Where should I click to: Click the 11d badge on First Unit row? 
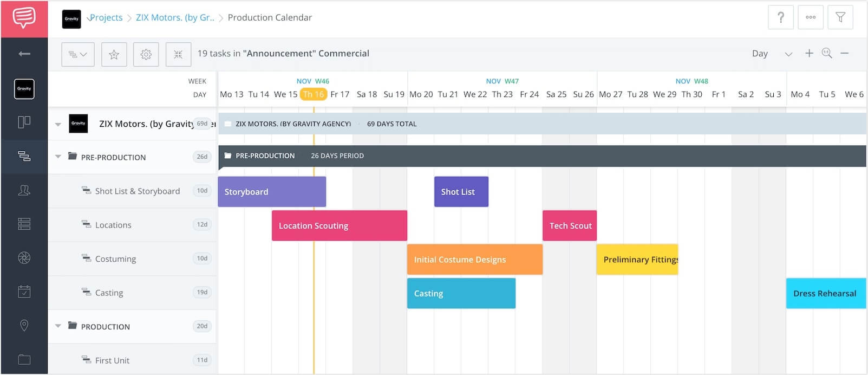(x=202, y=360)
